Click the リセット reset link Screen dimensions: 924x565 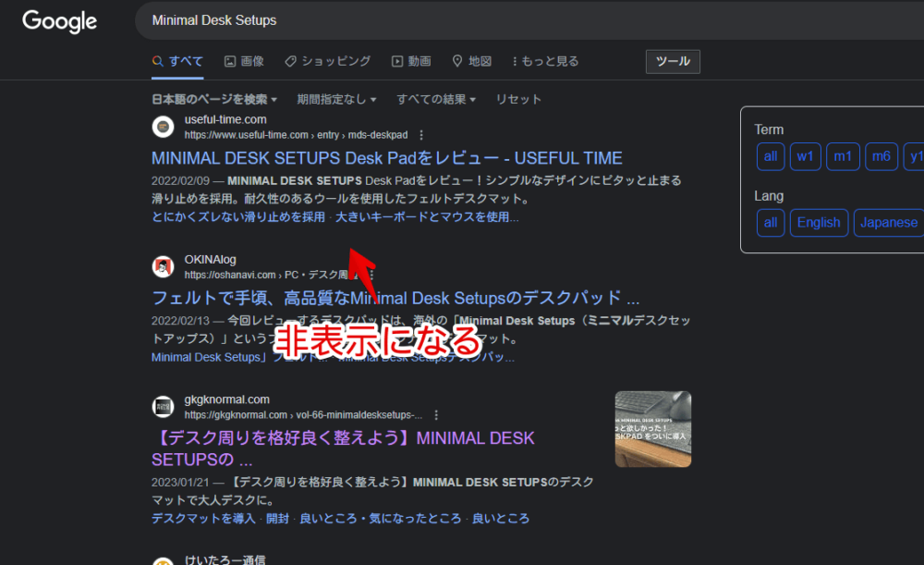click(518, 99)
